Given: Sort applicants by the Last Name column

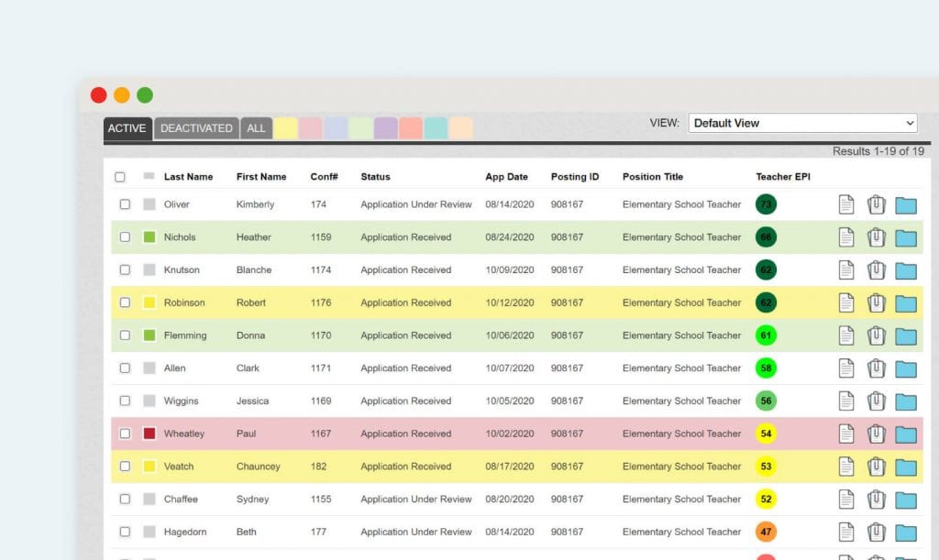Looking at the screenshot, I should pos(188,176).
